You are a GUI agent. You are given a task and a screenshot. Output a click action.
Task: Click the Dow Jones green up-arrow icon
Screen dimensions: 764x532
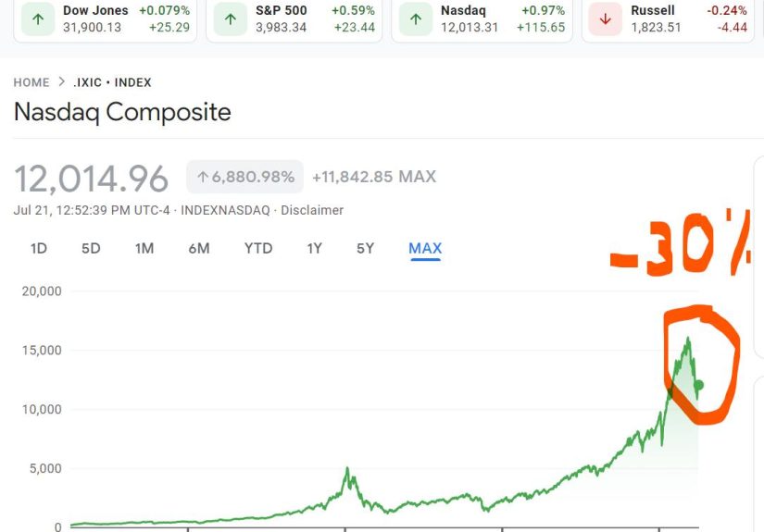pos(37,19)
